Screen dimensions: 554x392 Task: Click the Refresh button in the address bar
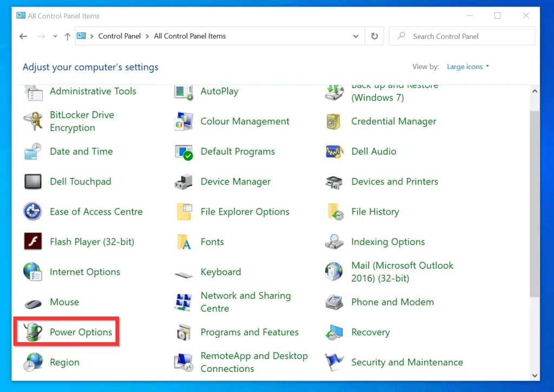(x=374, y=36)
